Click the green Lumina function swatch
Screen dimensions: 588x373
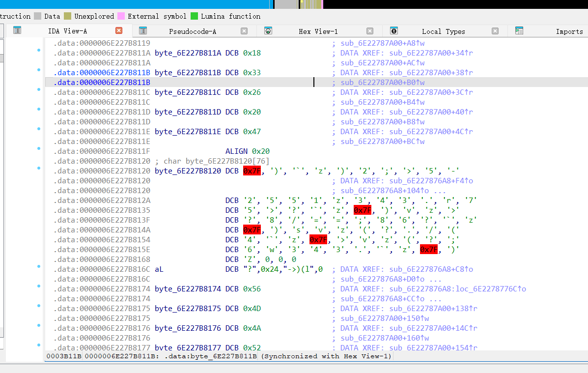coord(194,16)
